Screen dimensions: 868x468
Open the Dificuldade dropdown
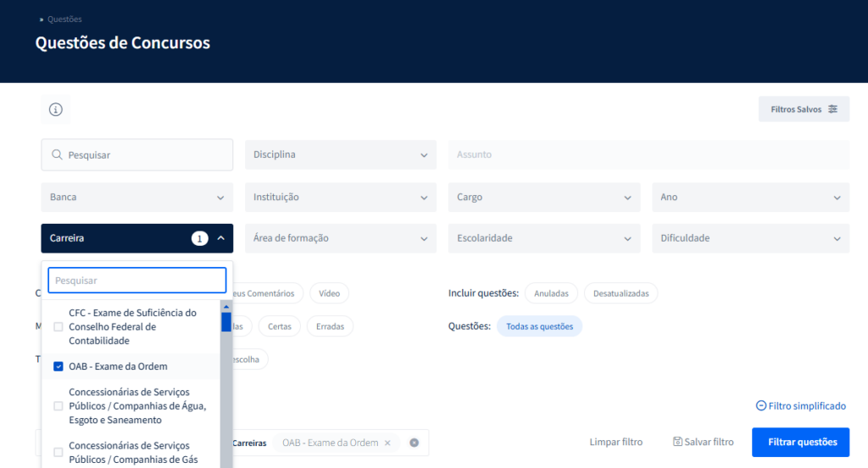pos(750,238)
